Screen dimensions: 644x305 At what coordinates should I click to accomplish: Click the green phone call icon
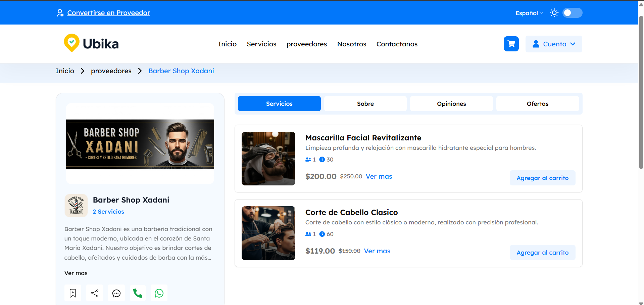(x=138, y=293)
